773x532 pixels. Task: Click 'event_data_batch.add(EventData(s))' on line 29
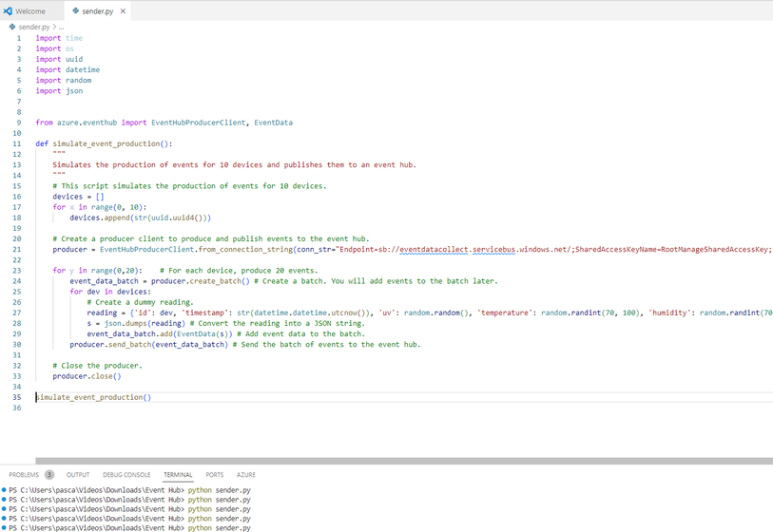click(160, 334)
